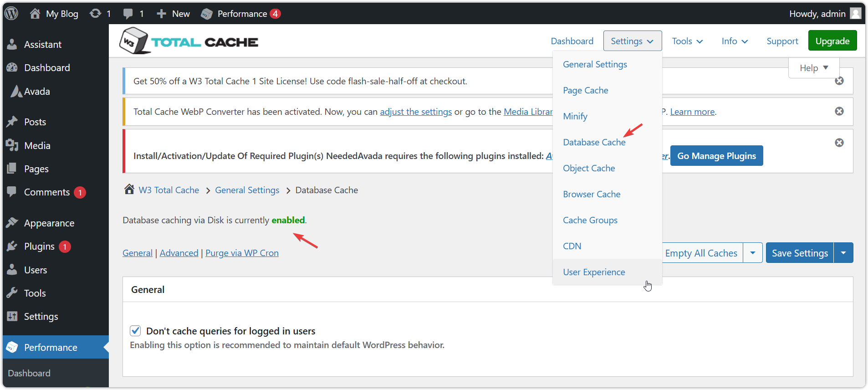The height and width of the screenshot is (390, 868).
Task: Open Dashboard gauge icon in sidebar
Action: 12,67
